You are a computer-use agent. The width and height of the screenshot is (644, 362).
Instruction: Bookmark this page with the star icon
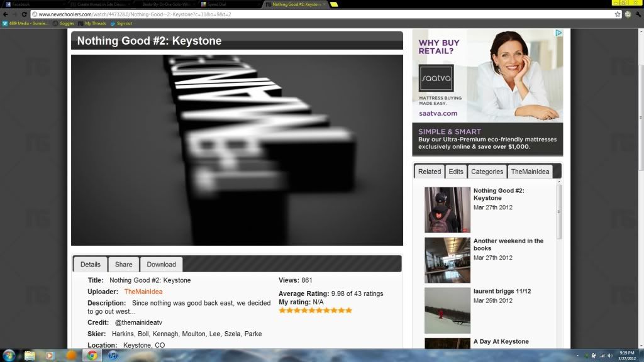tap(618, 14)
